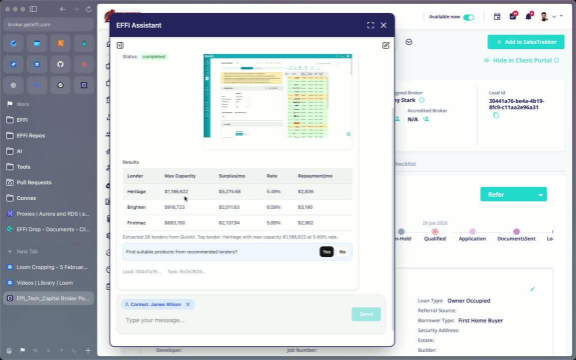Go back with the browser back arrow

pyautogui.click(x=62, y=9)
